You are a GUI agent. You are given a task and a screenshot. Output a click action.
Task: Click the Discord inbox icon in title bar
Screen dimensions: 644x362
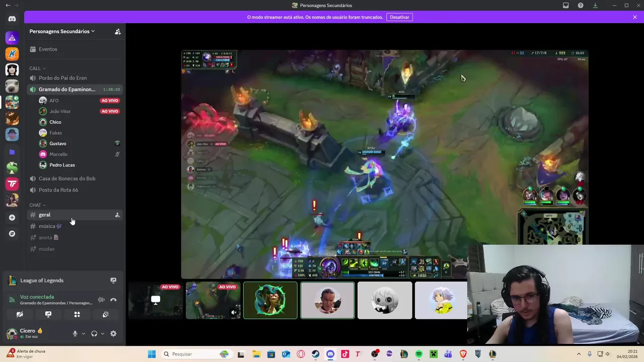click(566, 6)
